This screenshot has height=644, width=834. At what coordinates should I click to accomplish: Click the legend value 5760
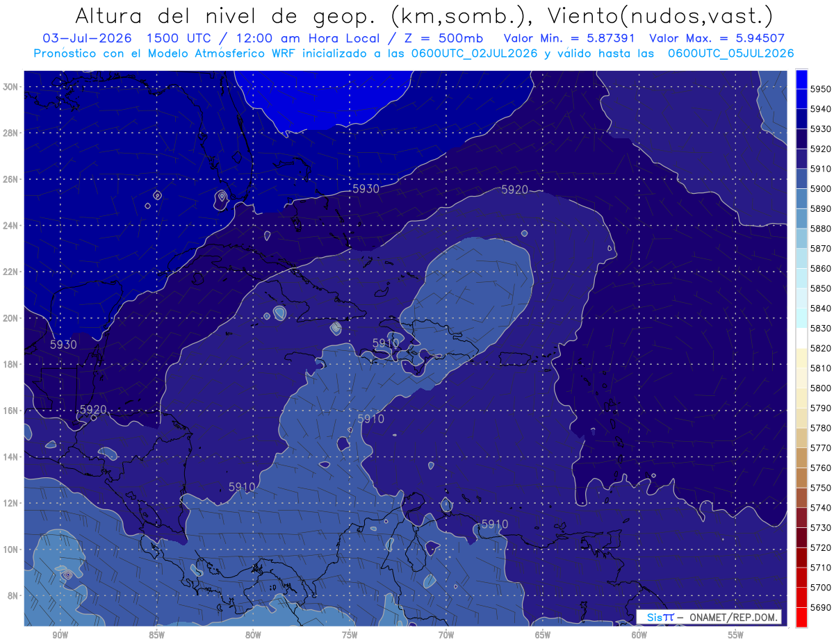(x=821, y=468)
